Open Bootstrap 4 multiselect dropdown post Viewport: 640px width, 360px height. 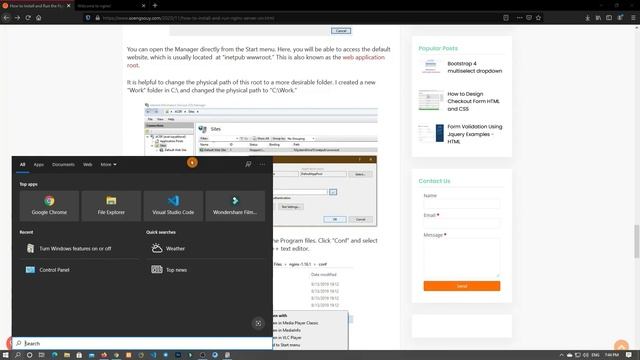point(475,67)
